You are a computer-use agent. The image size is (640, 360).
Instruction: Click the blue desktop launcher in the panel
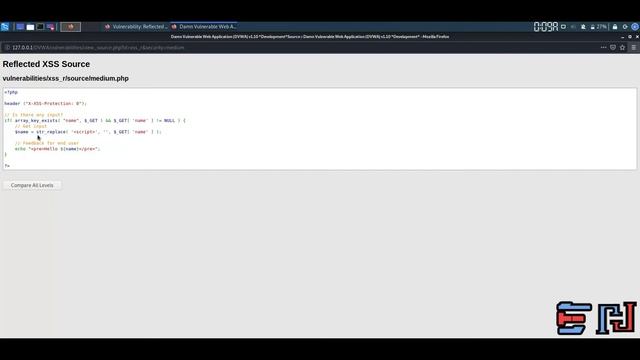20,27
